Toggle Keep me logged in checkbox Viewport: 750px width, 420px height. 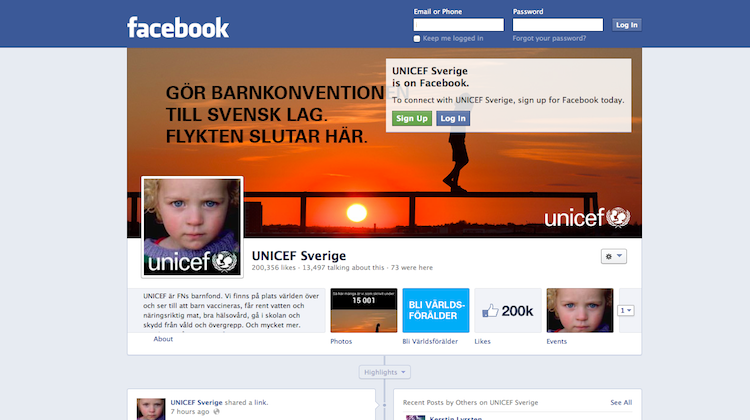(x=417, y=39)
